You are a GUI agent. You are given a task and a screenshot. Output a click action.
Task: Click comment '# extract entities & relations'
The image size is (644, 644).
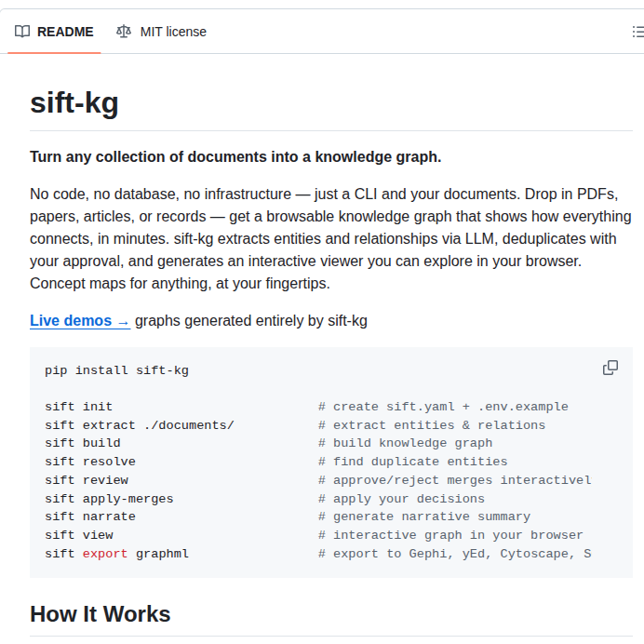tap(432, 425)
